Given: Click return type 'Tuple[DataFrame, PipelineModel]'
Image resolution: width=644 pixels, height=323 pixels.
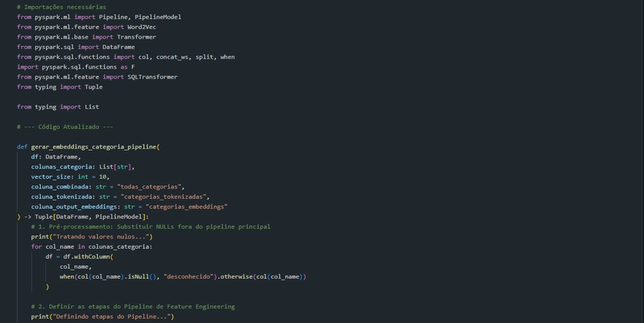Looking at the screenshot, I should tap(90, 217).
